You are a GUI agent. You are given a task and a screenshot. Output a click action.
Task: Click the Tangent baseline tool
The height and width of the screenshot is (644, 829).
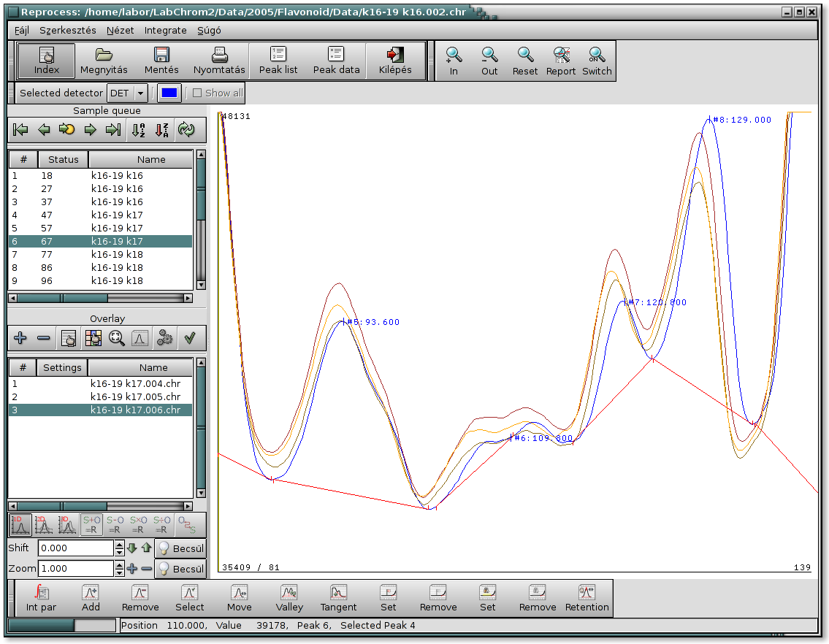(339, 597)
